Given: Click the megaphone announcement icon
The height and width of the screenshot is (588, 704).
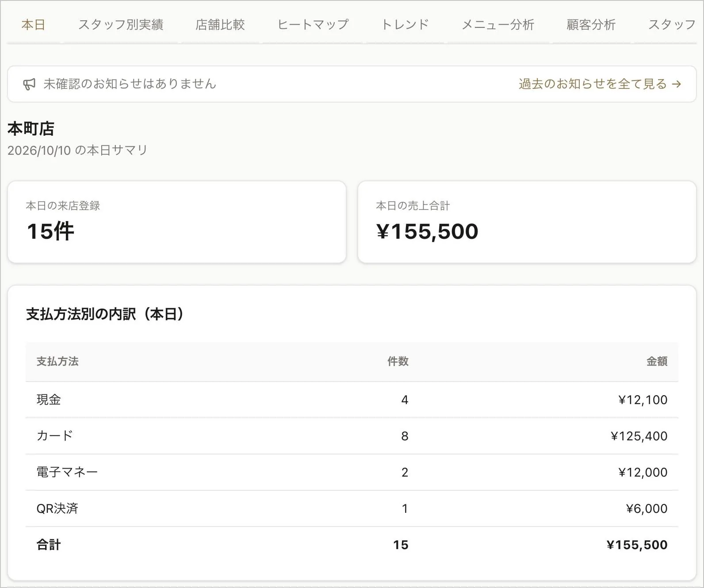Looking at the screenshot, I should [29, 84].
